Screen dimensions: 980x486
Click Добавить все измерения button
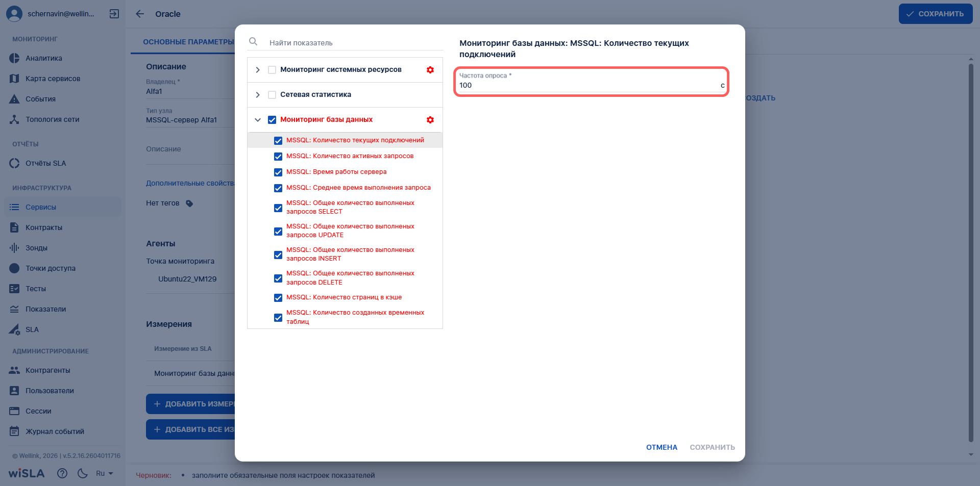(191, 429)
